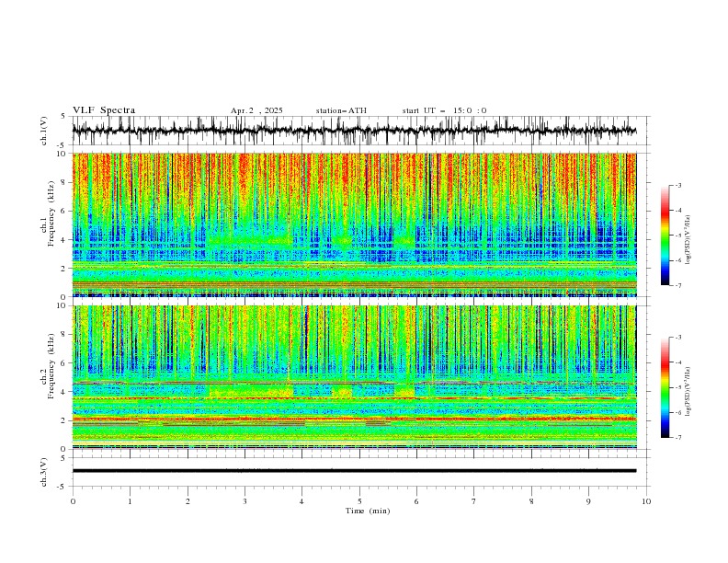Click the Time (min) axis label
The image size is (728, 563).
(x=368, y=511)
